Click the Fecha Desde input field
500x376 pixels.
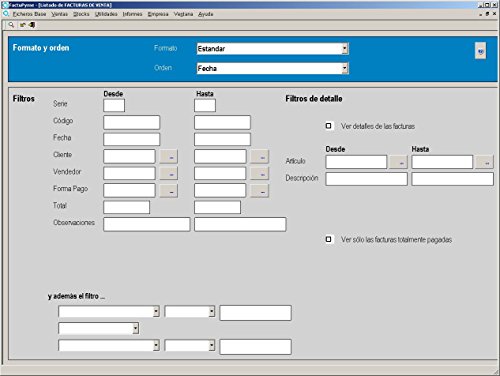point(132,139)
